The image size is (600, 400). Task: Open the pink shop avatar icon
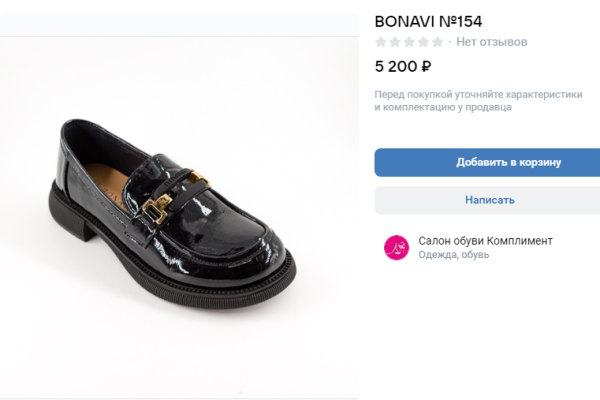click(396, 248)
